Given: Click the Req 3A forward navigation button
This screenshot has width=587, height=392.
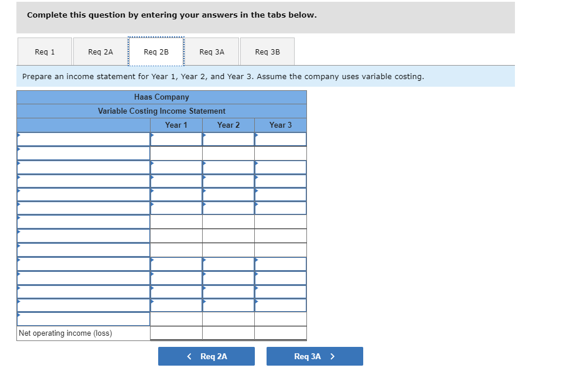Looking at the screenshot, I should tap(315, 356).
